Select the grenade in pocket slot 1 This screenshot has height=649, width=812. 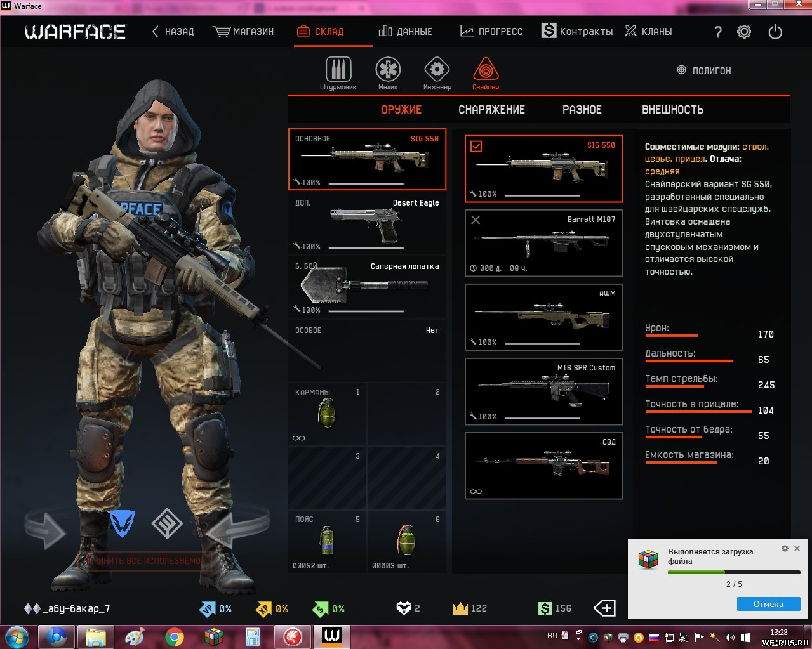point(327,414)
